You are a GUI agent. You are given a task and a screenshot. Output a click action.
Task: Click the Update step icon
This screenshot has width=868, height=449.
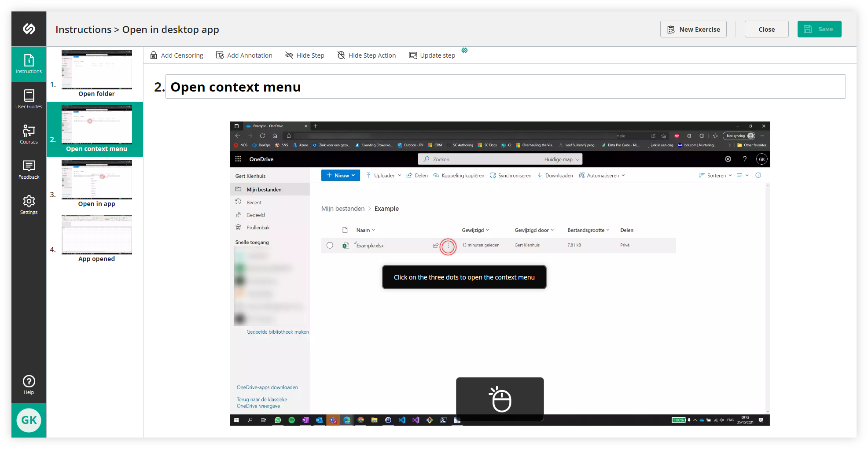[413, 55]
